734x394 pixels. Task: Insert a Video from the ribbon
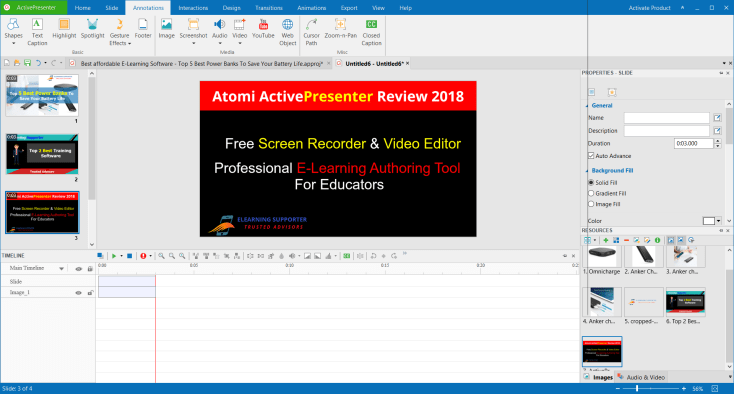(x=240, y=31)
